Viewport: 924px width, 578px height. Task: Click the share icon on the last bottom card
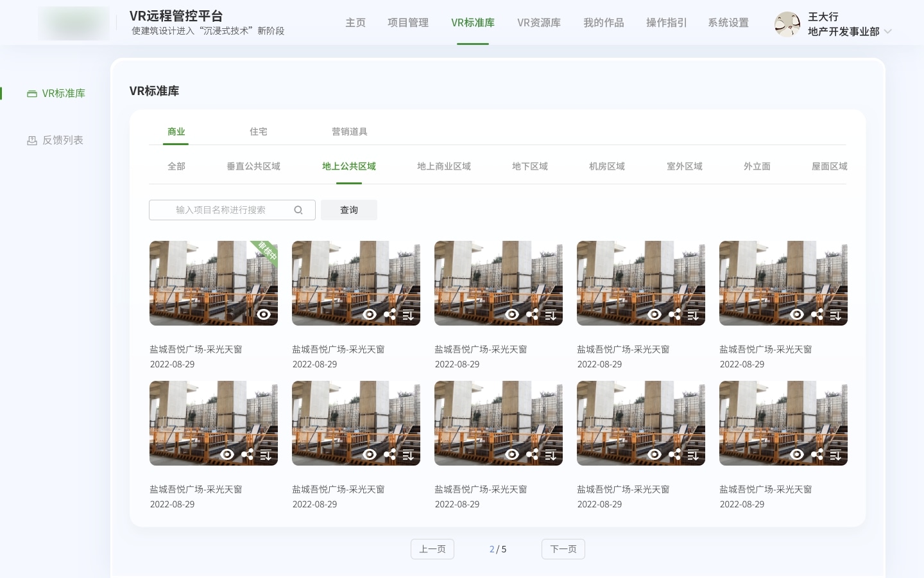click(x=817, y=455)
